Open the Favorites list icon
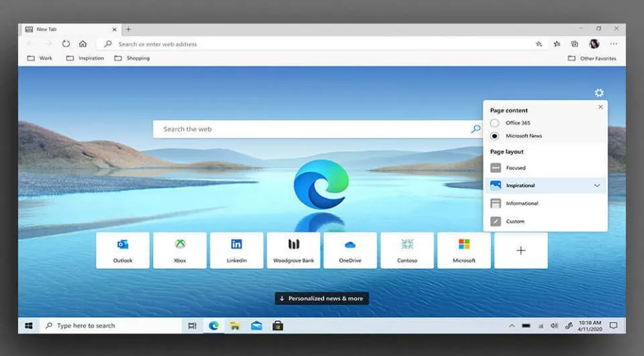This screenshot has width=644, height=356. tap(557, 44)
